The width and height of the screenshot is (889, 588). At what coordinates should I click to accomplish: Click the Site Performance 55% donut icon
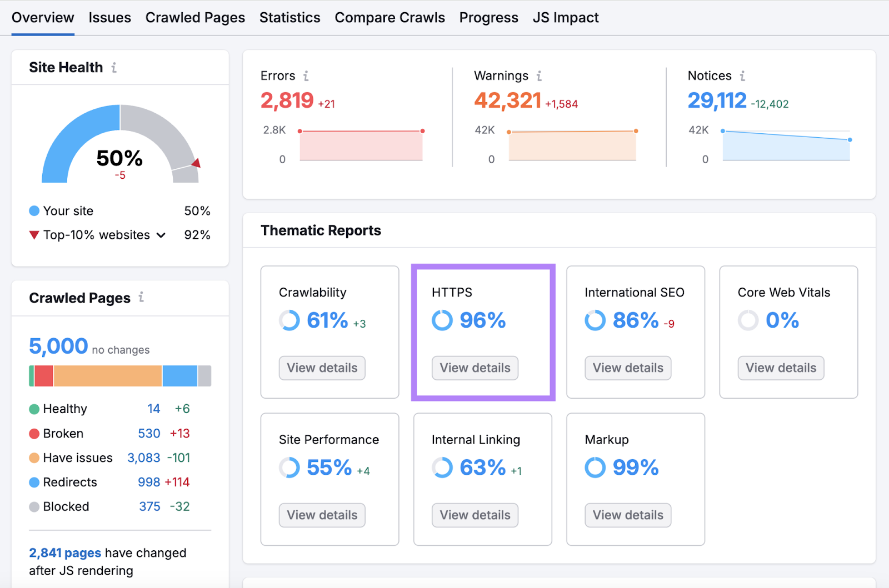point(289,468)
